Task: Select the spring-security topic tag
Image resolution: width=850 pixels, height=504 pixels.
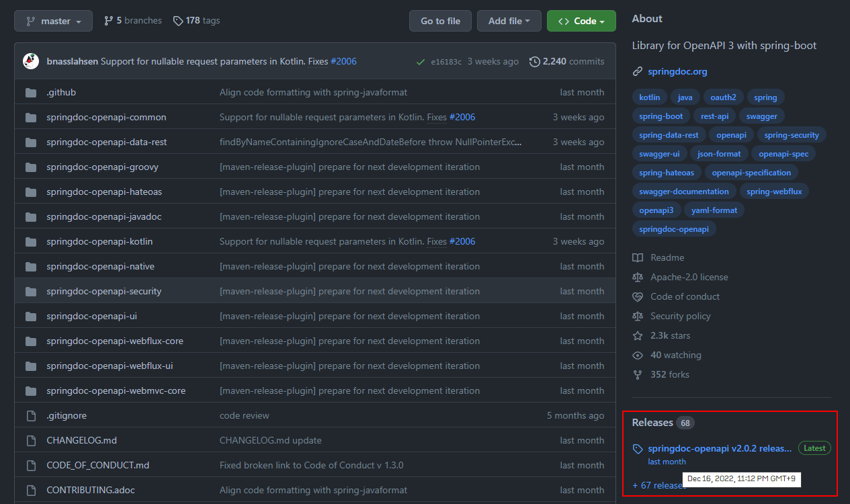Action: (792, 135)
